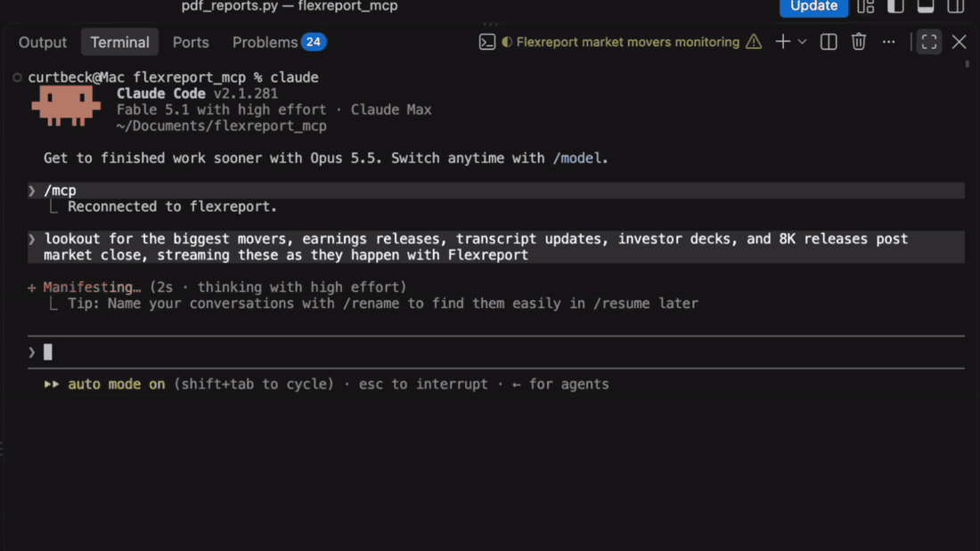Click the terminal warning triangle icon
The height and width of the screenshot is (551, 980).
pyautogui.click(x=754, y=42)
